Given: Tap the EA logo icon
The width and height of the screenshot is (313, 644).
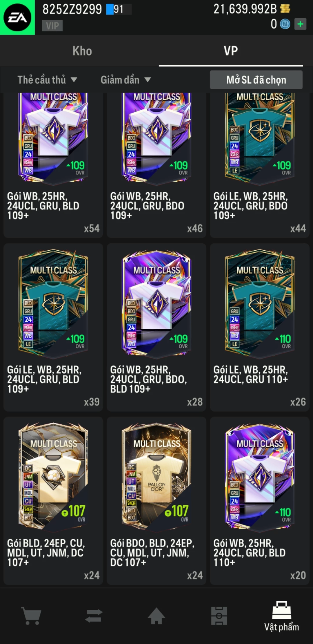Looking at the screenshot, I should [17, 17].
